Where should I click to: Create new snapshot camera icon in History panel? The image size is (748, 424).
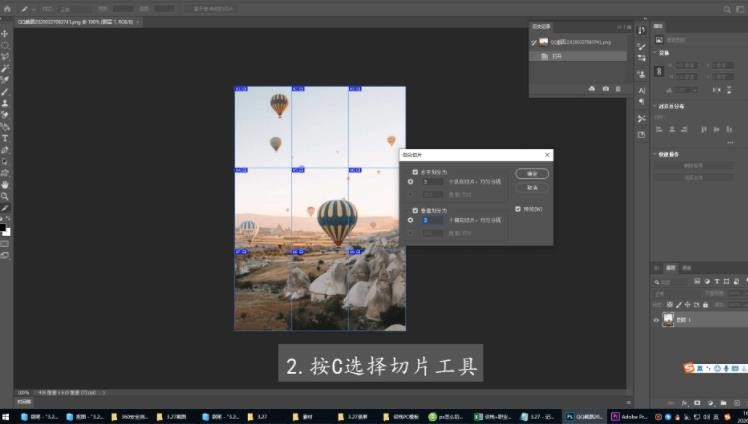(x=605, y=89)
